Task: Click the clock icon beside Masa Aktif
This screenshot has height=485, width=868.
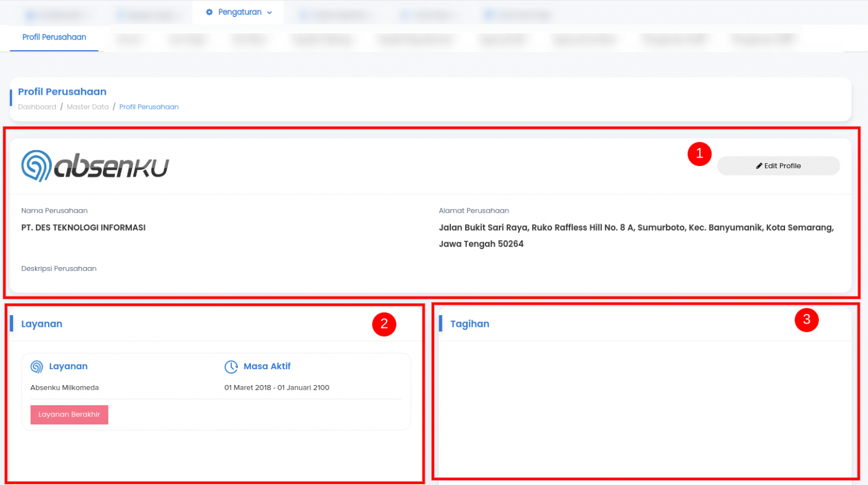Action: click(x=231, y=367)
